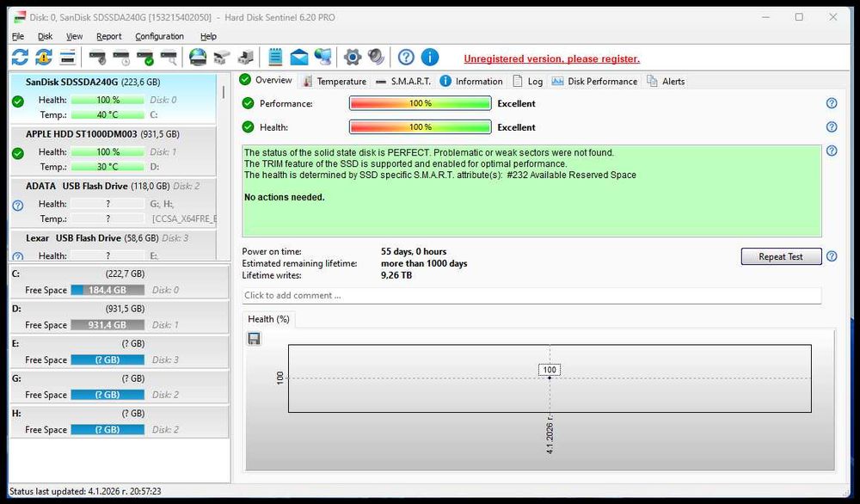The width and height of the screenshot is (860, 504).
Task: Open the Disk menu
Action: (x=45, y=36)
